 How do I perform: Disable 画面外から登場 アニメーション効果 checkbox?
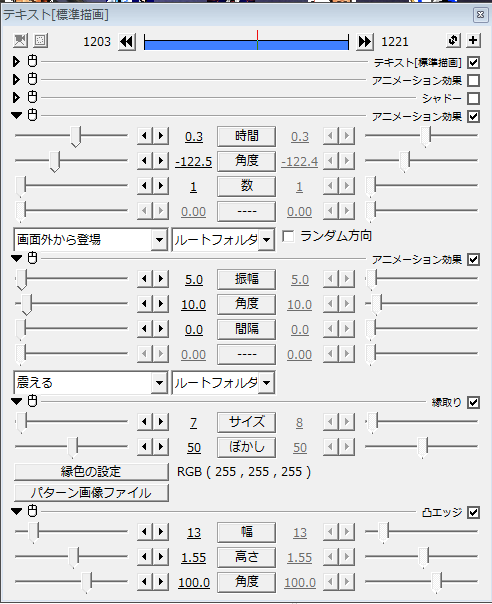click(x=474, y=116)
